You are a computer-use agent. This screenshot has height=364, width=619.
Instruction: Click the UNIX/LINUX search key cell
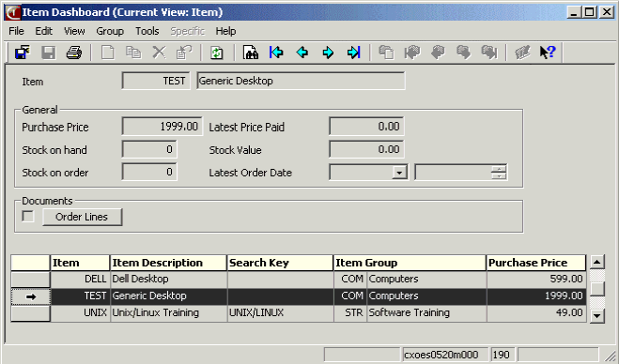point(280,312)
